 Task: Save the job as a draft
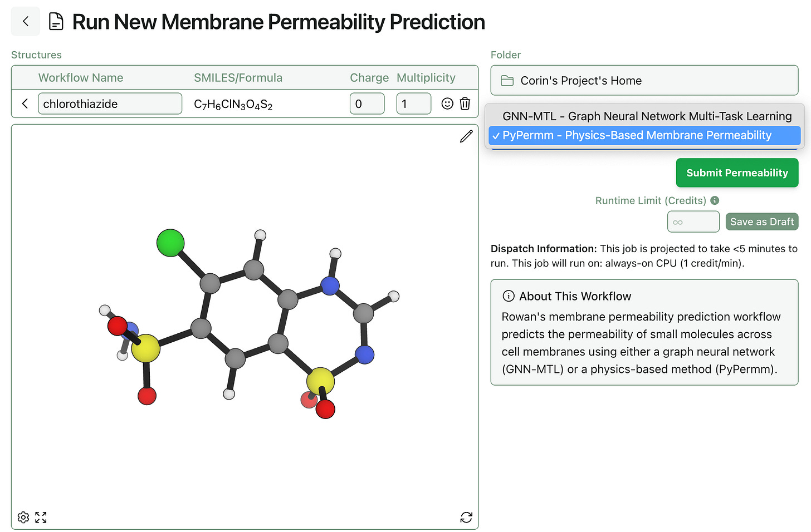click(762, 221)
